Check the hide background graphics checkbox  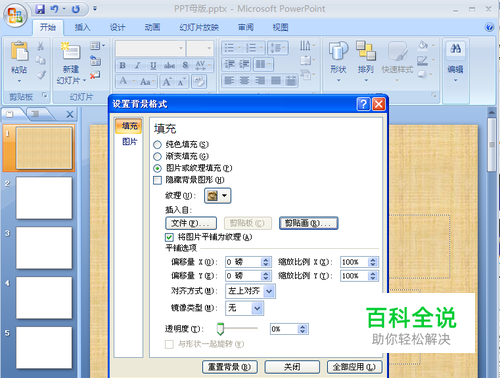(157, 180)
